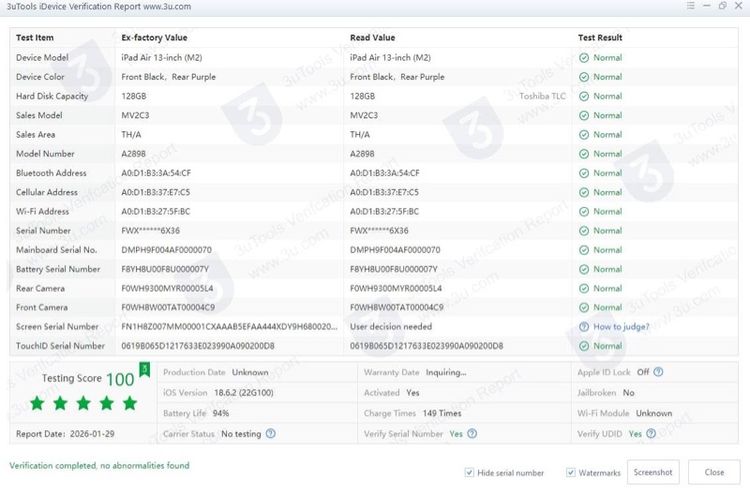Click the green 3uTools badge beside score
Image resolution: width=750 pixels, height=494 pixels.
click(144, 369)
